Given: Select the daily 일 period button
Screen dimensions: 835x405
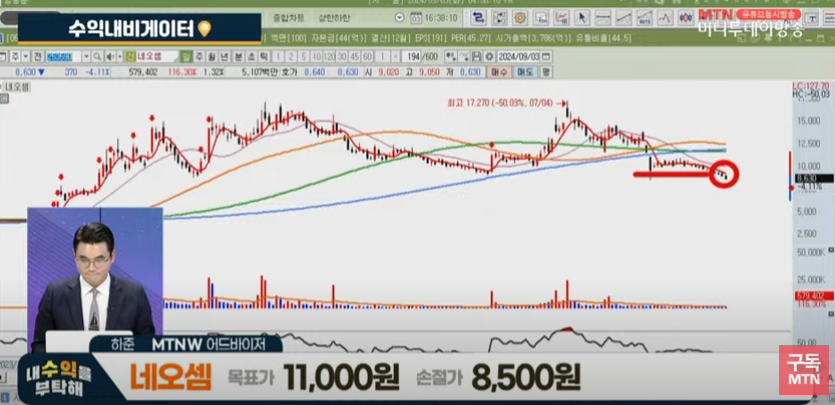Looking at the screenshot, I should [x=185, y=56].
